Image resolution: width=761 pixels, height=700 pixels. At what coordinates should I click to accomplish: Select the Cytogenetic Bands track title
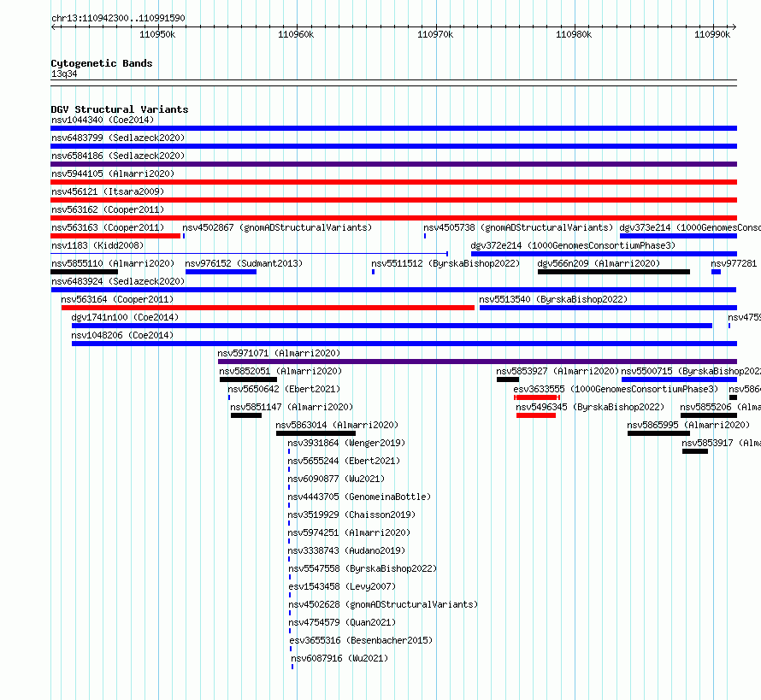[102, 63]
